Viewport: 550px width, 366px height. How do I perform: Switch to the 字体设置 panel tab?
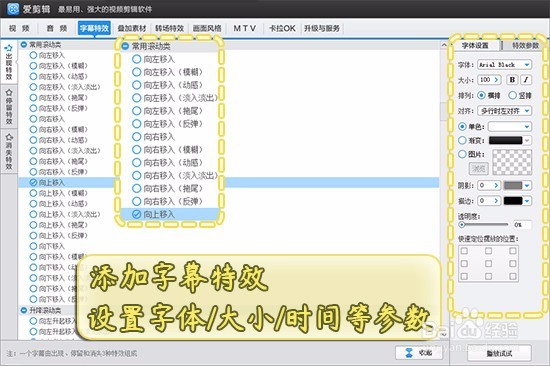tap(475, 45)
